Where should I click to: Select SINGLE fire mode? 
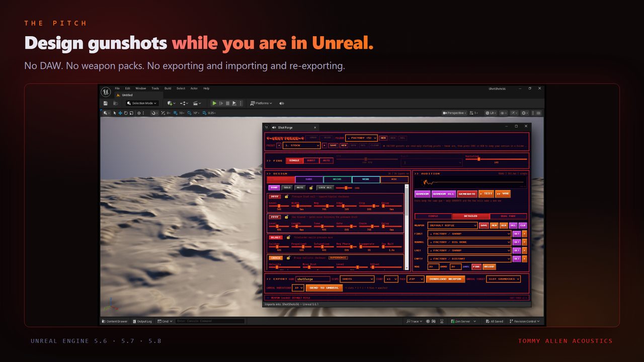294,160
